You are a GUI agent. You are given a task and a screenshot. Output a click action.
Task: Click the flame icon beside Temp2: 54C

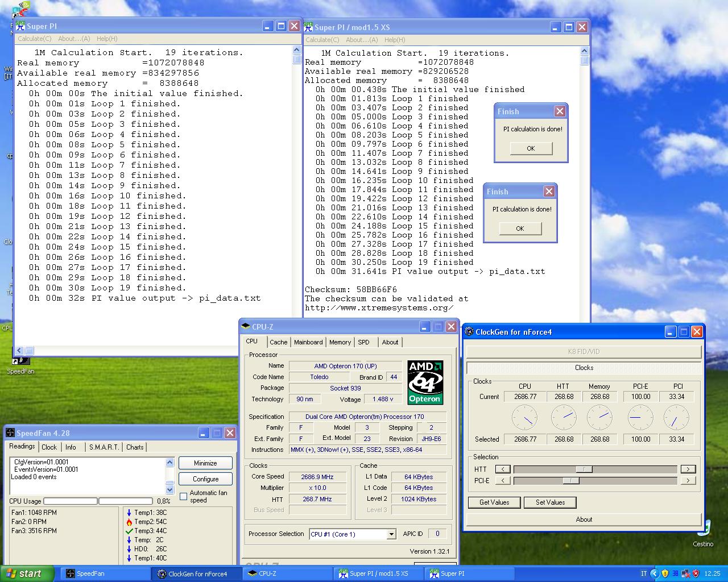(x=129, y=522)
